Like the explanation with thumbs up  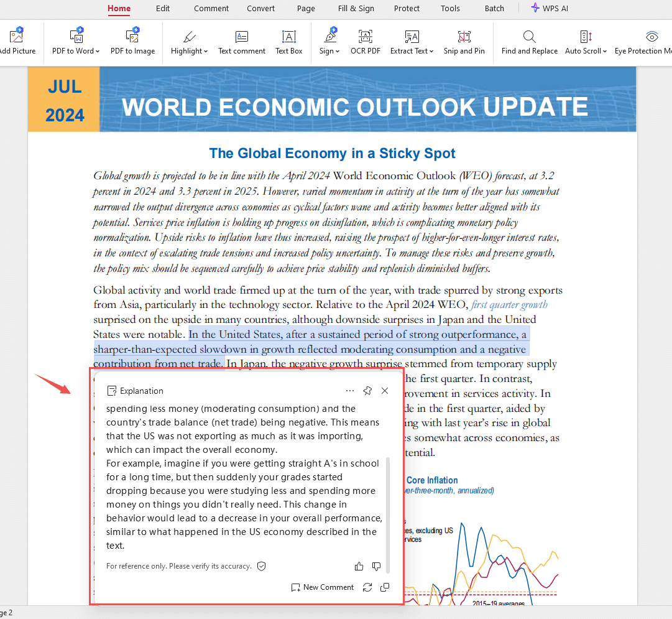tap(359, 566)
